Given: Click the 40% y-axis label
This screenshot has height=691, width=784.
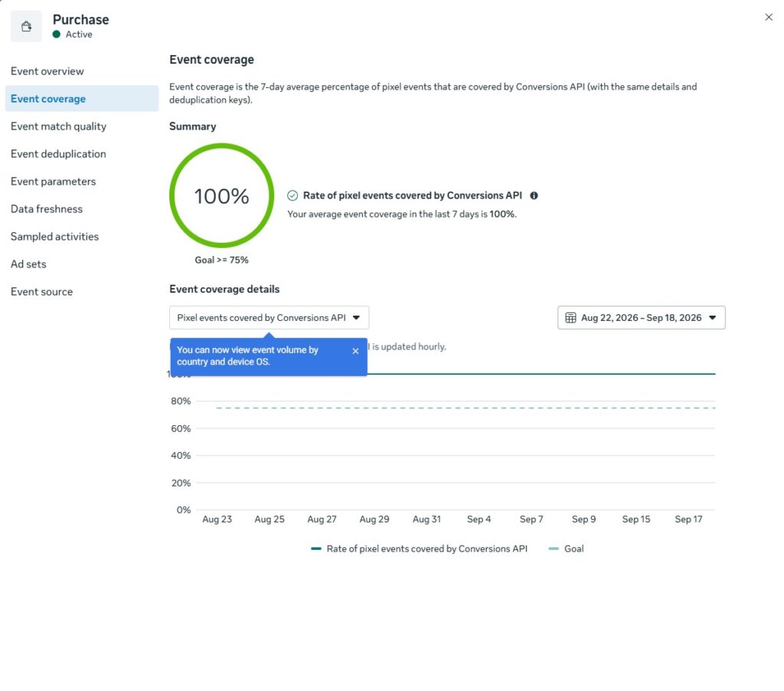Looking at the screenshot, I should pyautogui.click(x=181, y=455).
